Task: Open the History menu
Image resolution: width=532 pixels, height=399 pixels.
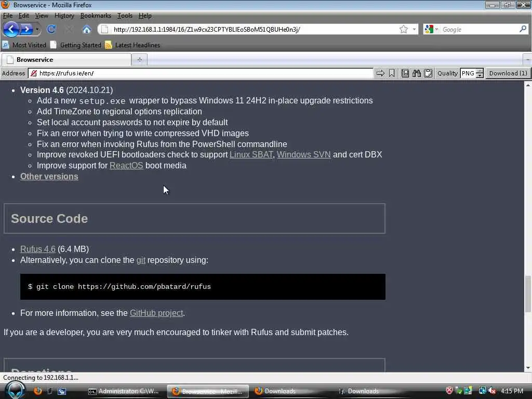Action: (64, 16)
